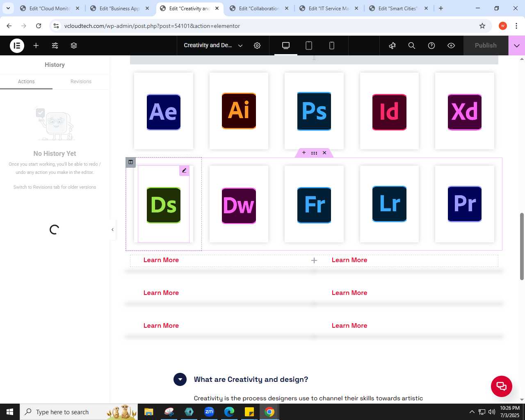Select the Illustrator Ai thumbnail
Screen dimensions: 525x420
click(239, 111)
